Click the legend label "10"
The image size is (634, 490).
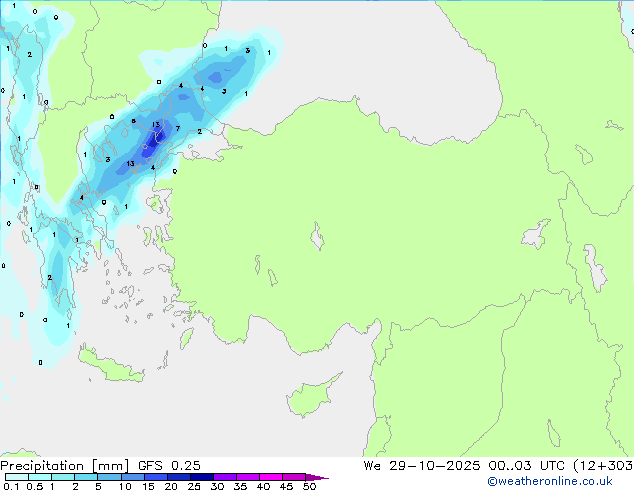coord(125,486)
